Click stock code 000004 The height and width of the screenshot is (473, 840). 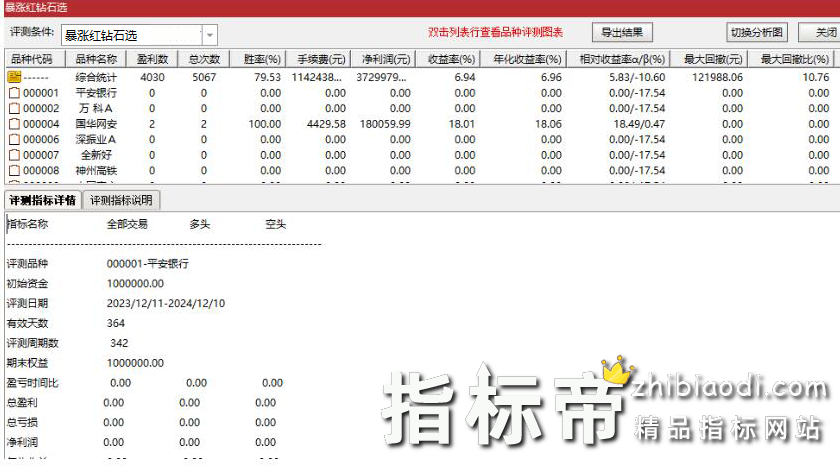(41, 124)
